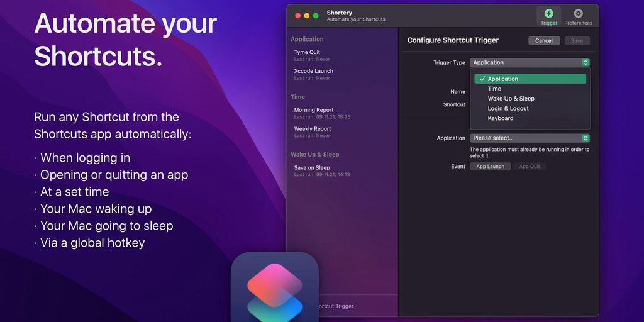The image size is (644, 322).
Task: Click the Time section header in sidebar
Action: pos(297,97)
